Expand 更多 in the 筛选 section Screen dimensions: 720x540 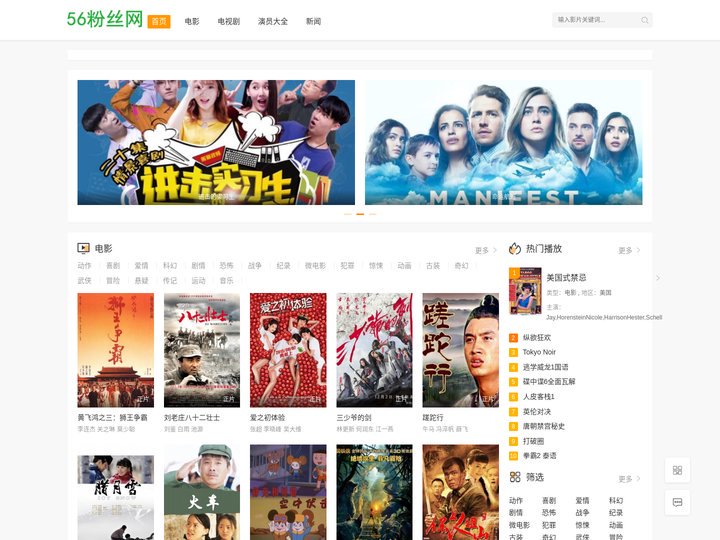pyautogui.click(x=629, y=479)
